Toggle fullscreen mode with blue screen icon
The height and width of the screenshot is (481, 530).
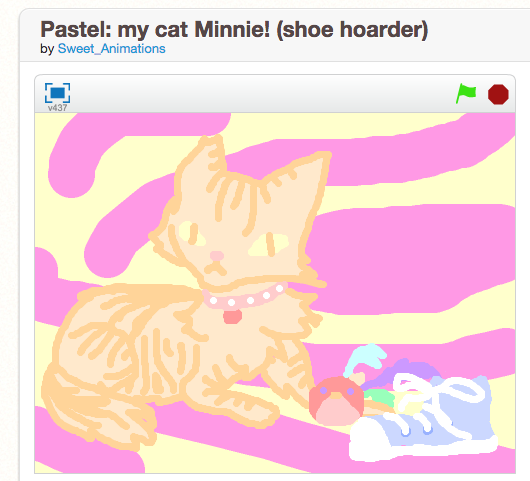[57, 93]
